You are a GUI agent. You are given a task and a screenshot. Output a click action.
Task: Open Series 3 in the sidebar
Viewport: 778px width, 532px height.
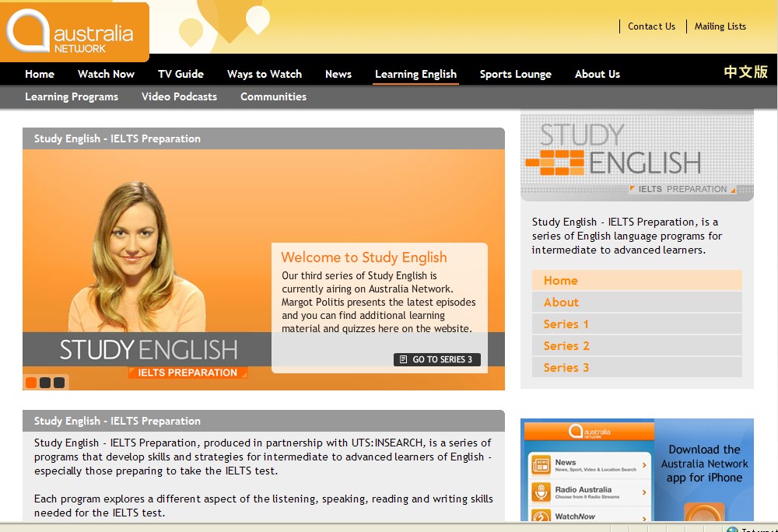click(637, 368)
